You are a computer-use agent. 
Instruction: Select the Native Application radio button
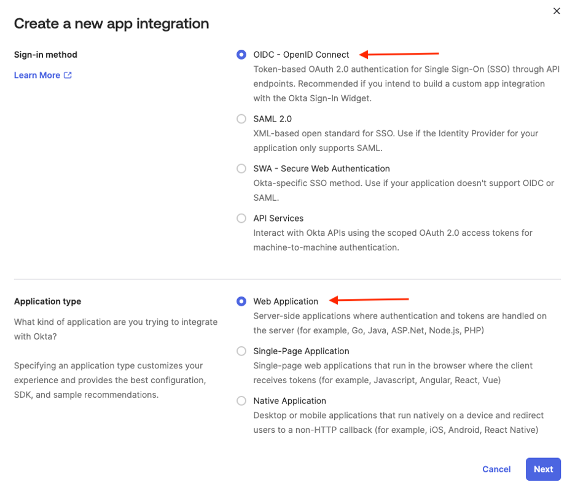click(241, 400)
